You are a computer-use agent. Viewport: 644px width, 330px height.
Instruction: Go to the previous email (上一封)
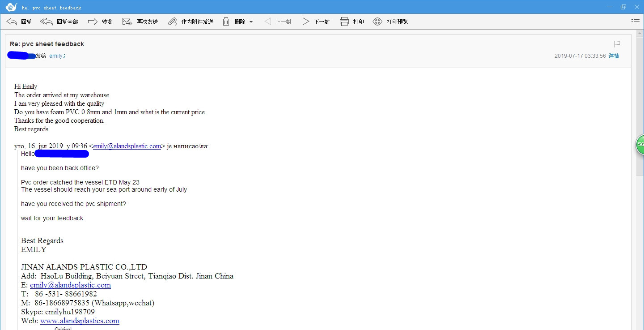278,21
